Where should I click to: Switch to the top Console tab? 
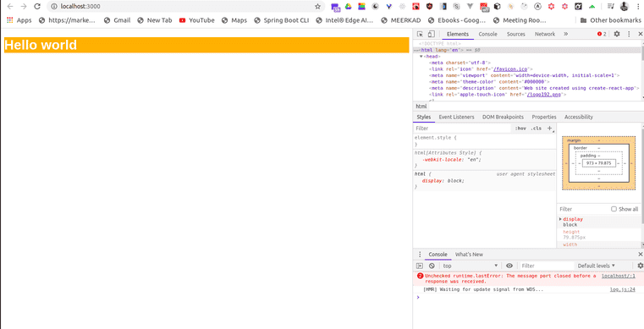[x=488, y=34]
